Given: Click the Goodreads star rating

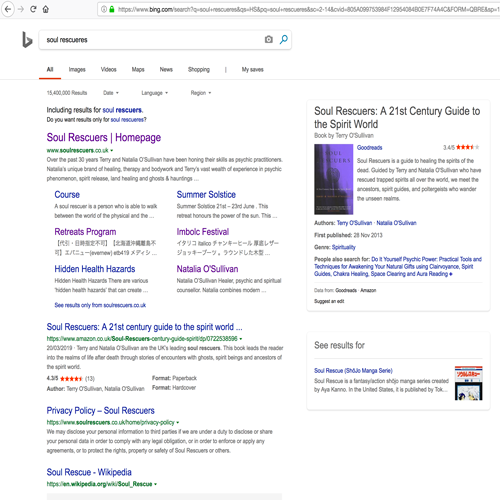Looking at the screenshot, I should point(468,147).
